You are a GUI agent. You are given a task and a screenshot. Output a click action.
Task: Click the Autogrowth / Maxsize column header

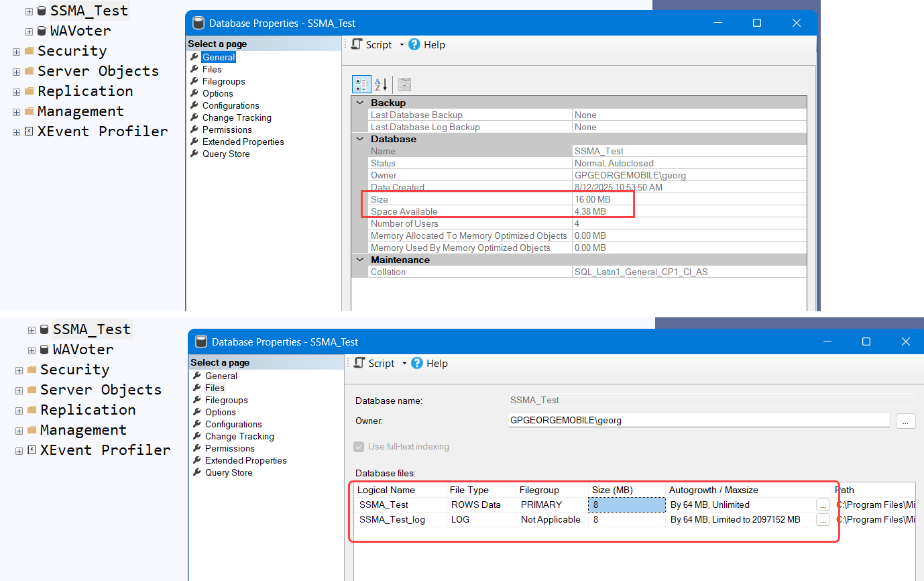tap(713, 490)
